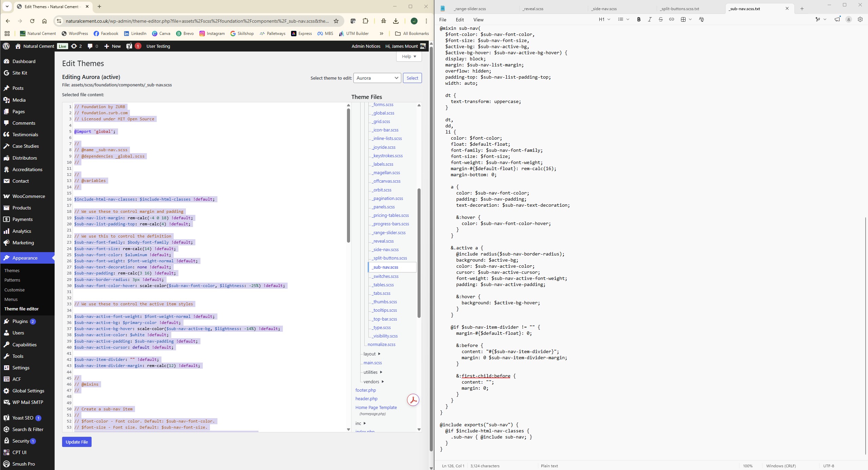868x470 pixels.
Task: Open footer.php theme file
Action: 366,390
